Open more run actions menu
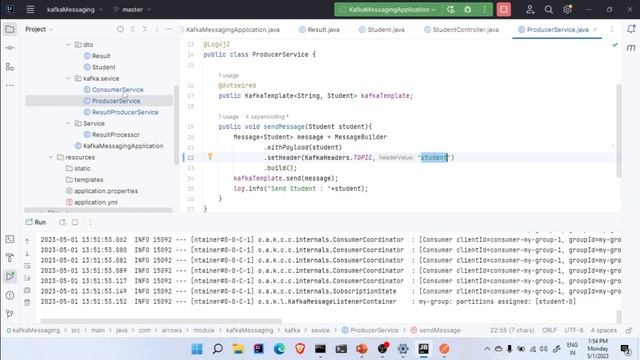Image resolution: width=640 pixels, height=360 pixels. [484, 9]
